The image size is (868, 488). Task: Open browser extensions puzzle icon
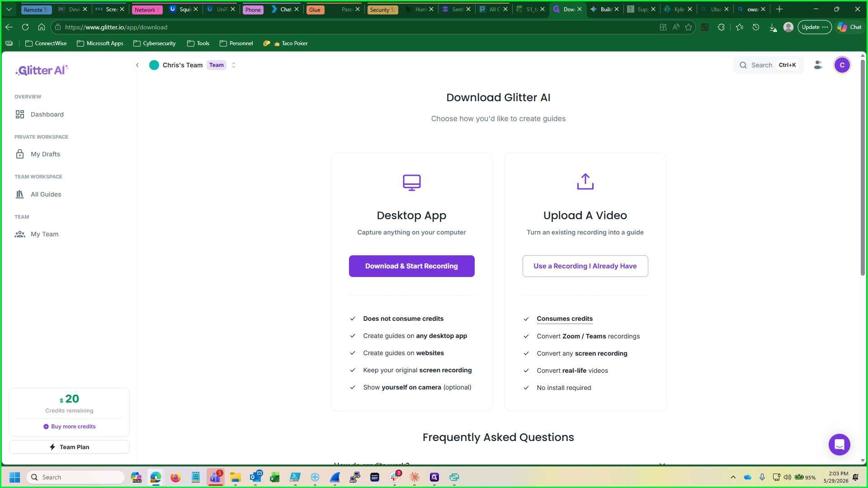click(721, 27)
